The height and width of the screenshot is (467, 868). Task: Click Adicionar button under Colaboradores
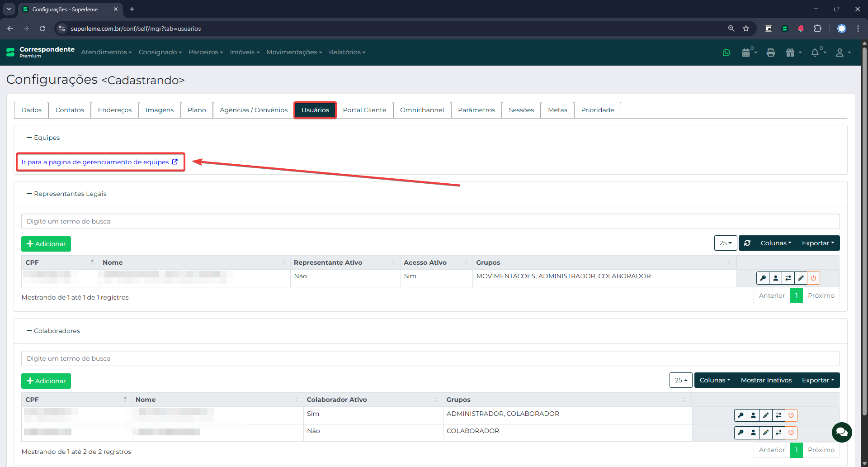[x=46, y=381]
